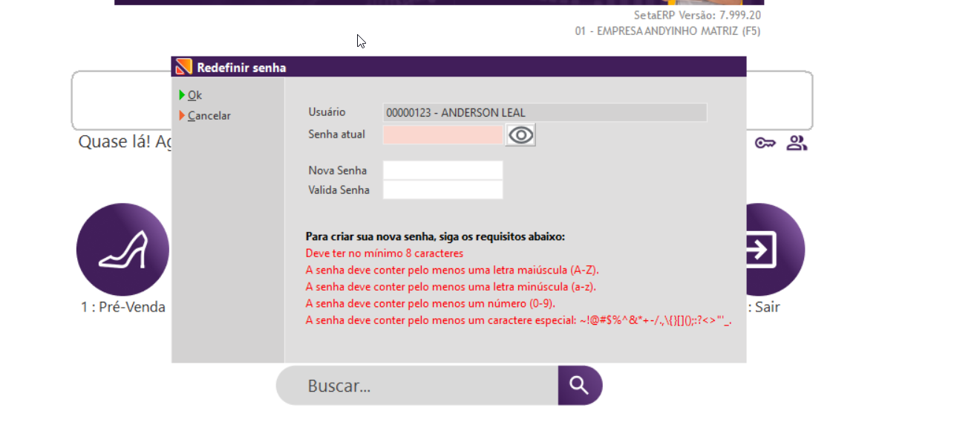Toggle password visibility eye icon
The height and width of the screenshot is (440, 980).
point(520,135)
